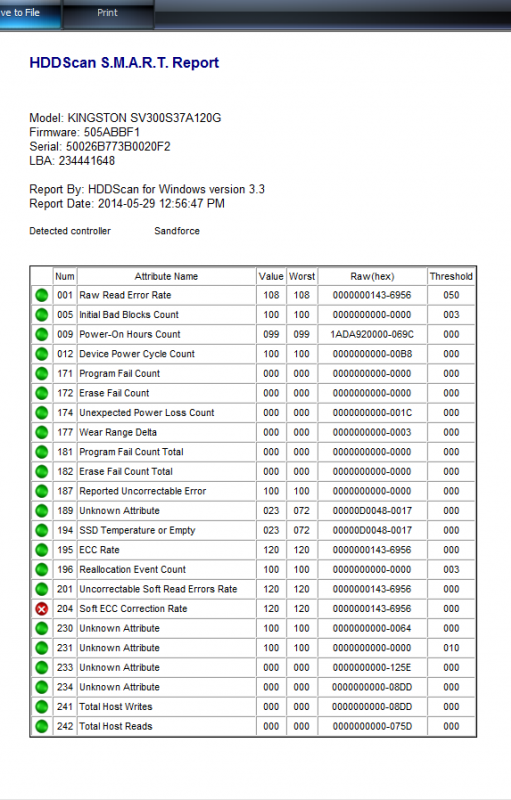This screenshot has width=511, height=800.
Task: Click the Model: KINGSTON SV300S37A120G line
Action: [125, 118]
